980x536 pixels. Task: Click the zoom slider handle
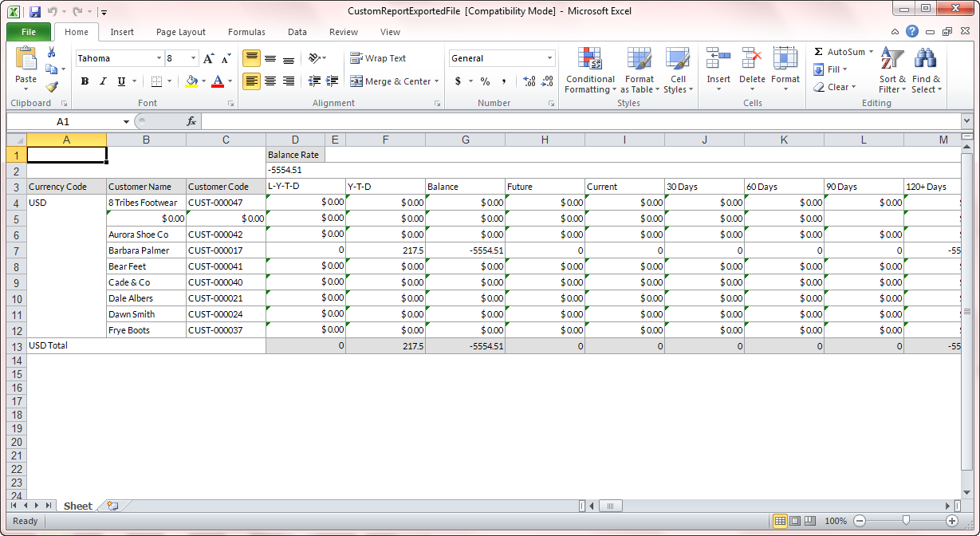(906, 520)
